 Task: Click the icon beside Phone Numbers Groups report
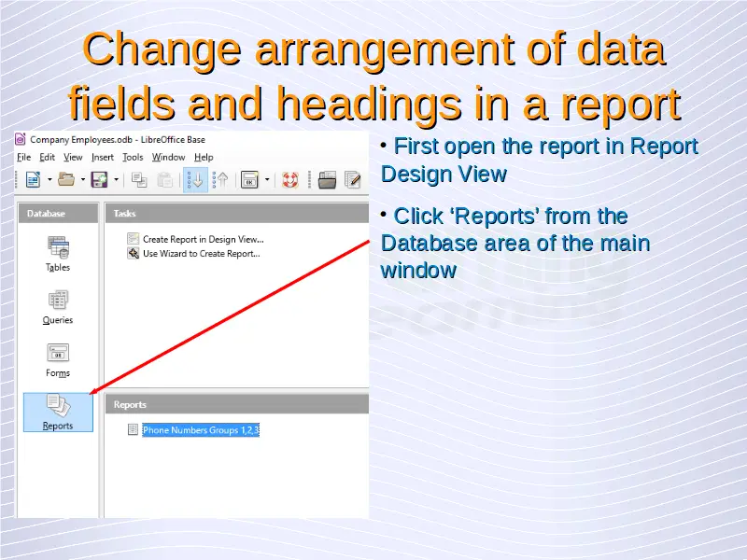pos(133,430)
